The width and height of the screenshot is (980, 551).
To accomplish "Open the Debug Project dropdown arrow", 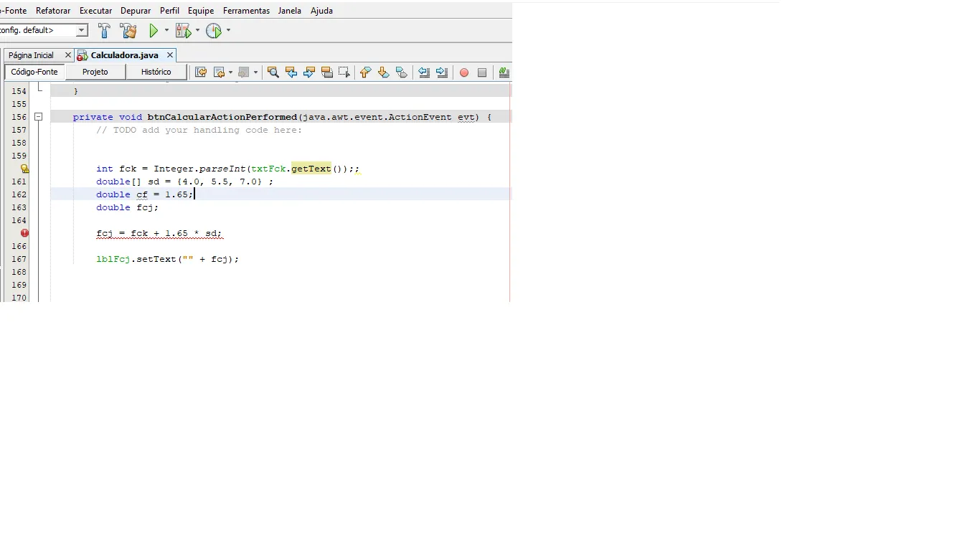I will coord(197,31).
